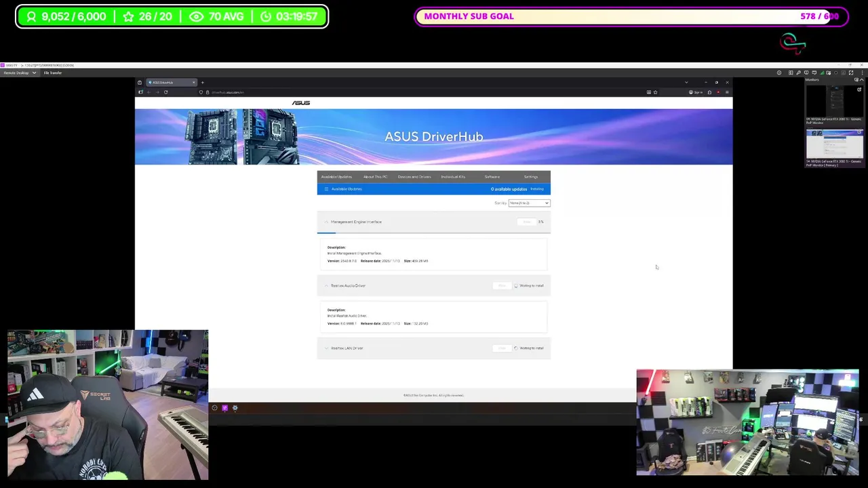This screenshot has width=868, height=488.
Task: Open the DriverHub Settings tab
Action: 531,177
